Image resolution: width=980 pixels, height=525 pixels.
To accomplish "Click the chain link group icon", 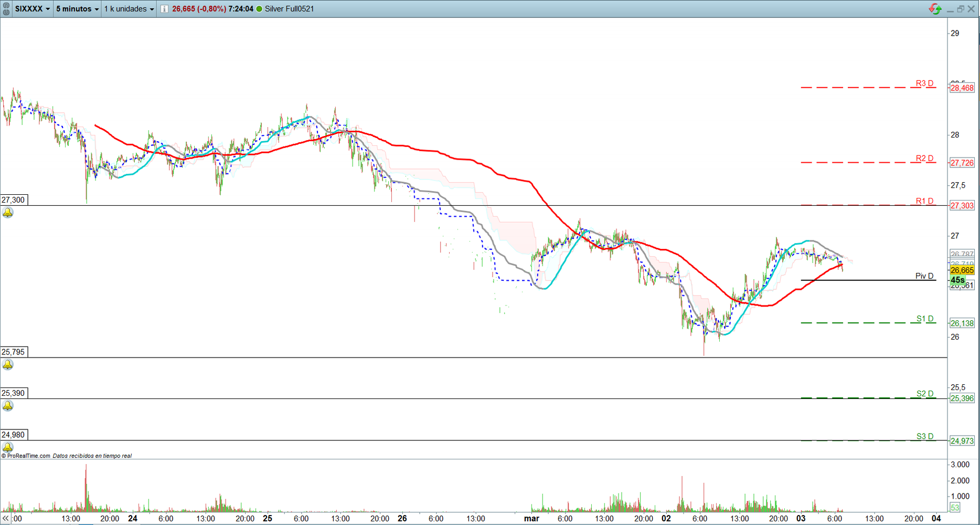I will 6,9.
